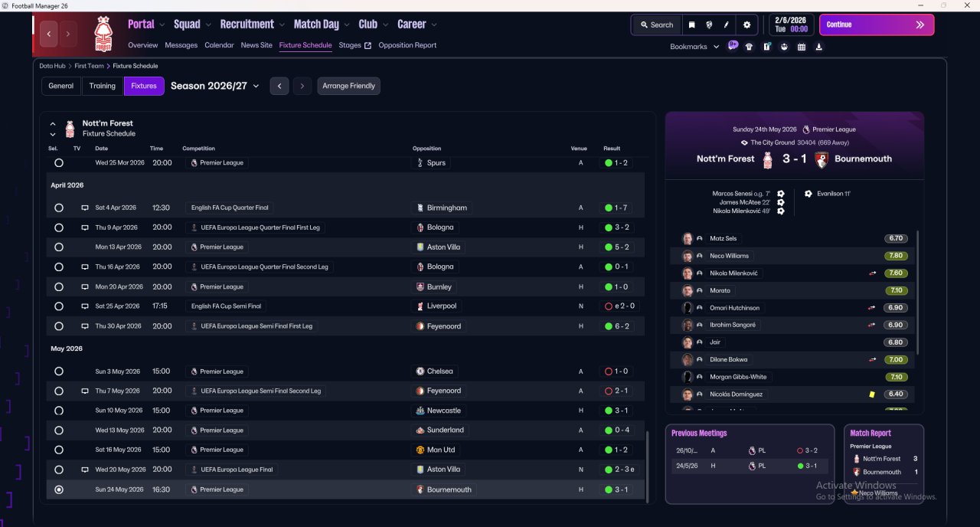Viewport: 980px width, 527px height.
Task: Click the globe world icon
Action: 709,25
